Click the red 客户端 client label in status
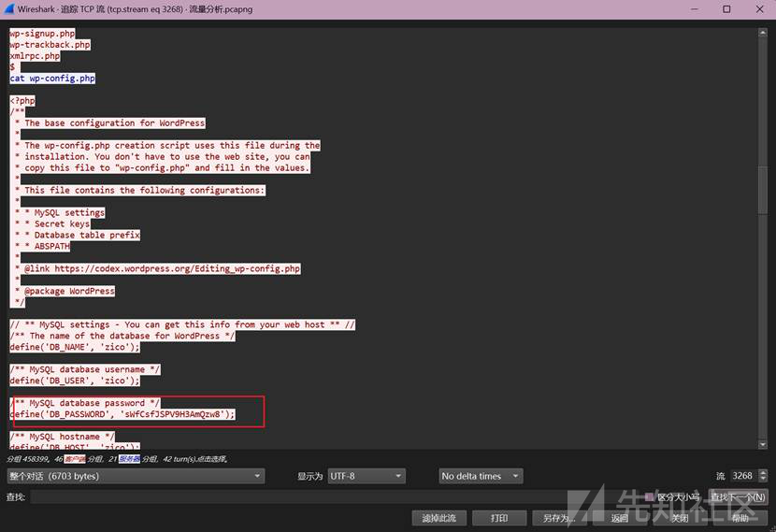Screen dimensions: 776x532 click(x=75, y=459)
